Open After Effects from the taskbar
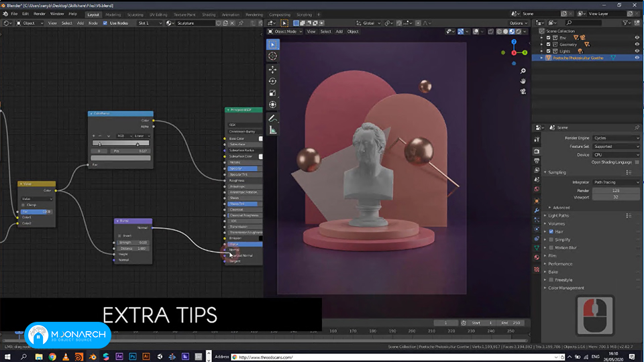 coord(119,357)
